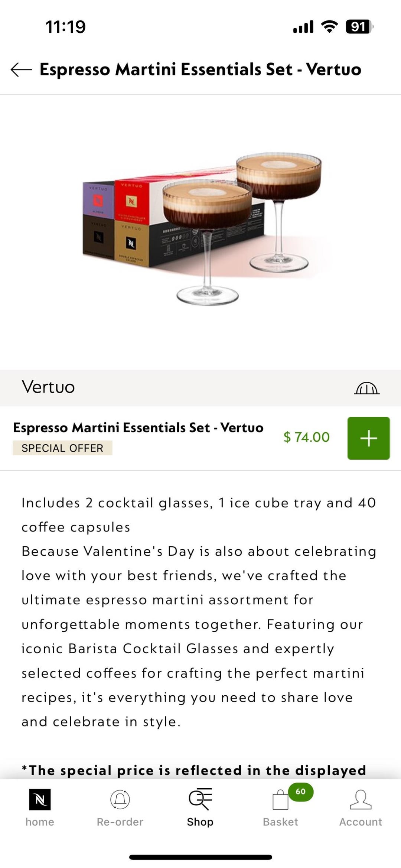Tap the page title in header
401x868 pixels.
(200, 69)
